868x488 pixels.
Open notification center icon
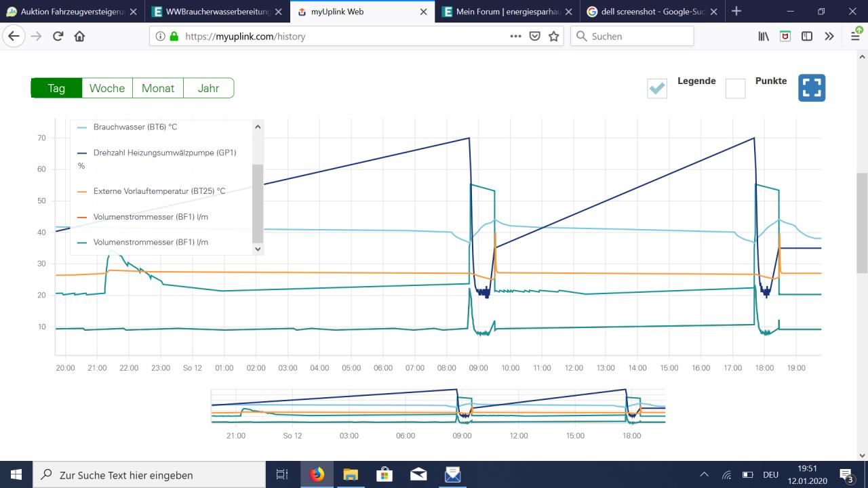pos(847,474)
